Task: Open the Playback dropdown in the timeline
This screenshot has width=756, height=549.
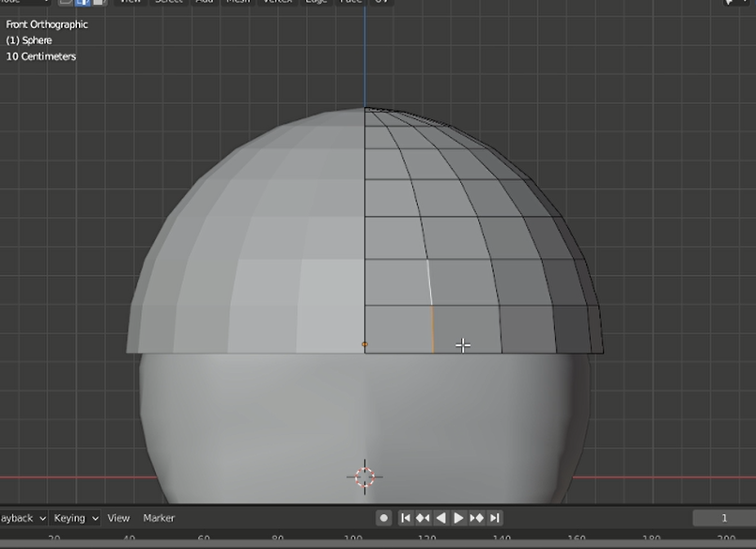Action: (x=23, y=518)
